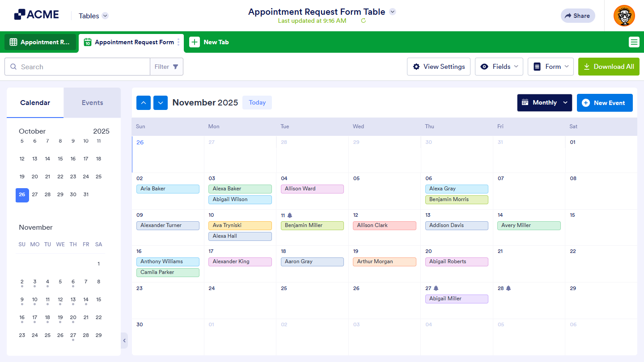Open the green hamburger menu on the right
The width and height of the screenshot is (644, 362).
[634, 42]
